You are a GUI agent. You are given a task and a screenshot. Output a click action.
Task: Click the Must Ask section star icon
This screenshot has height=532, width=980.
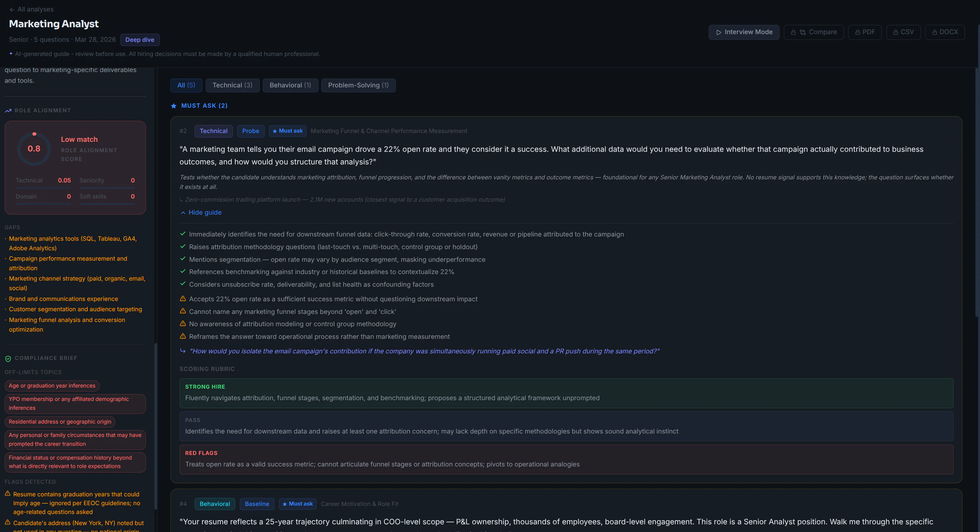174,106
